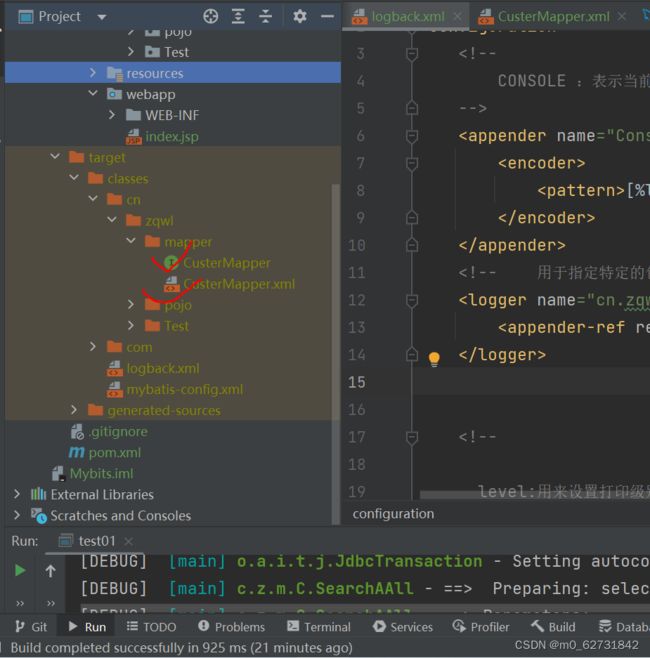The height and width of the screenshot is (658, 650).
Task: Expand the generated-sources folder
Action: pyautogui.click(x=74, y=410)
